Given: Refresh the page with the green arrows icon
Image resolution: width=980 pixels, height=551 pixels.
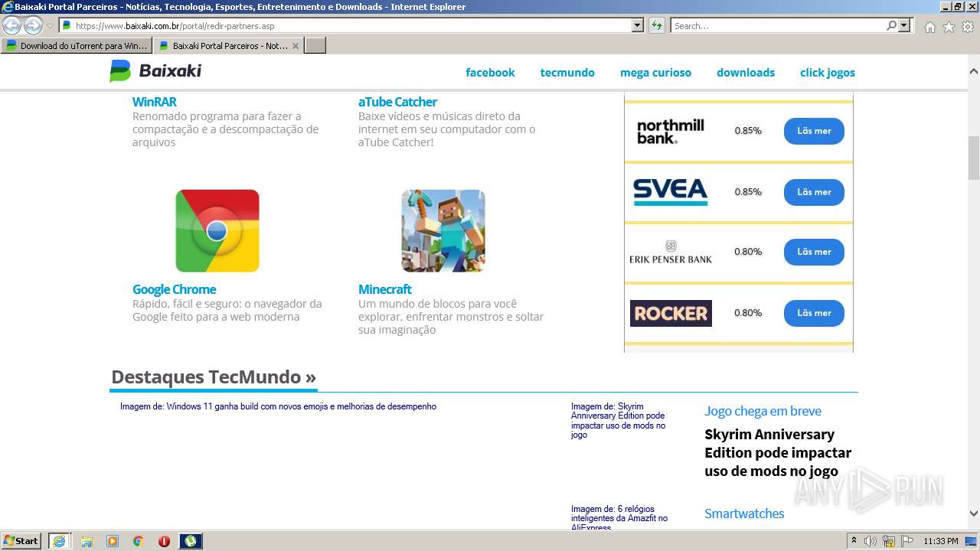Looking at the screenshot, I should point(657,25).
